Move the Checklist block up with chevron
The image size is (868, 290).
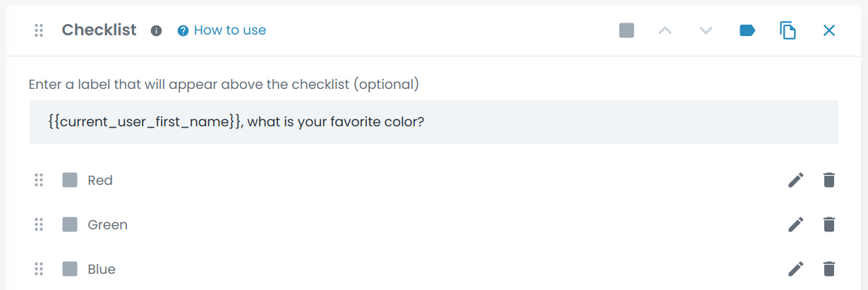(x=665, y=30)
